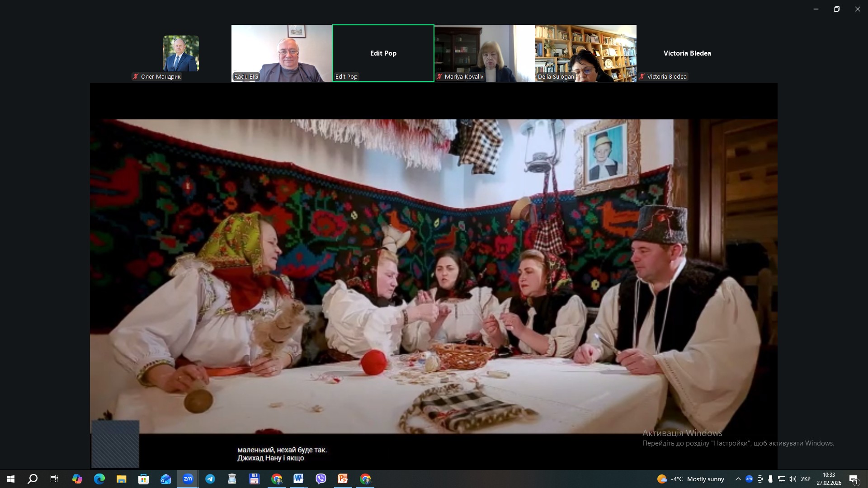868x488 pixels.
Task: Open Microsoft Word taskbar icon
Action: tap(298, 479)
